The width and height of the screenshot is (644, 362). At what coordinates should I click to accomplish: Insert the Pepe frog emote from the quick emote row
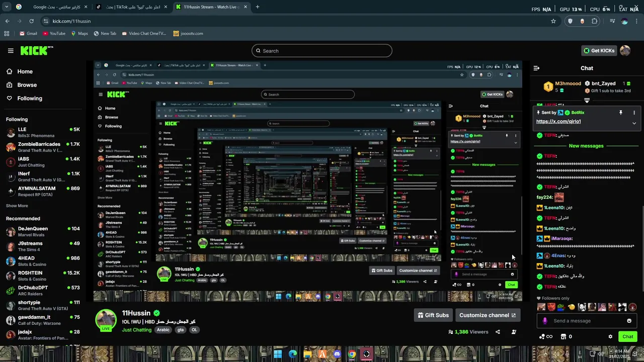(x=561, y=307)
